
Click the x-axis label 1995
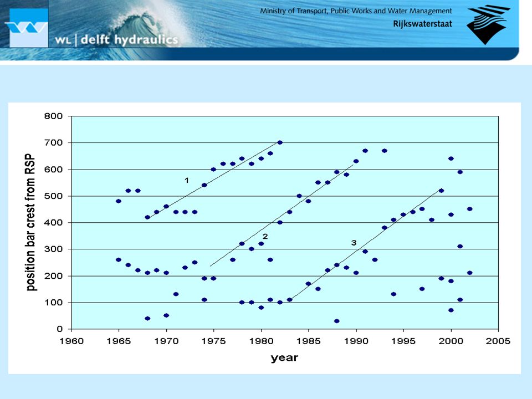[403, 341]
